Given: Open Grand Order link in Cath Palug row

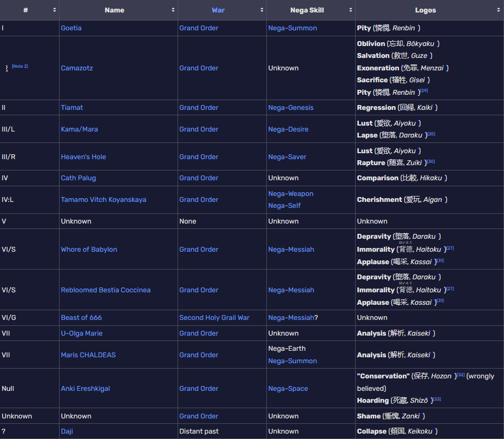Looking at the screenshot, I should click(199, 178).
